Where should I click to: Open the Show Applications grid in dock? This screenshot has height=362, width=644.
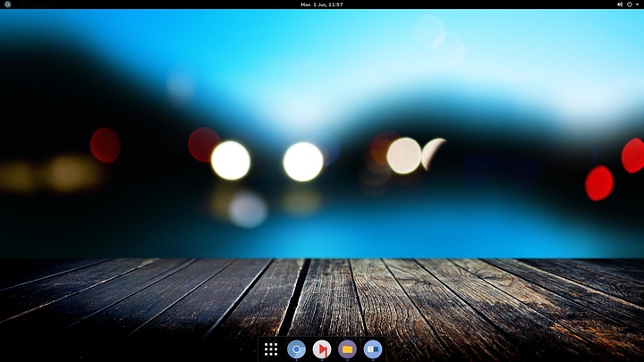tap(271, 349)
